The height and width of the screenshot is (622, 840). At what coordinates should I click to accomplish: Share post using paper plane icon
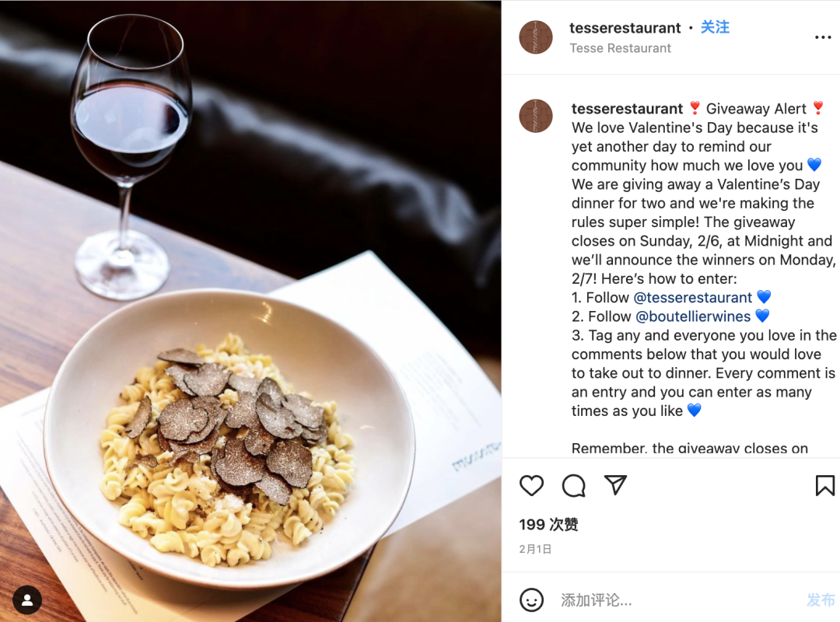tap(615, 485)
